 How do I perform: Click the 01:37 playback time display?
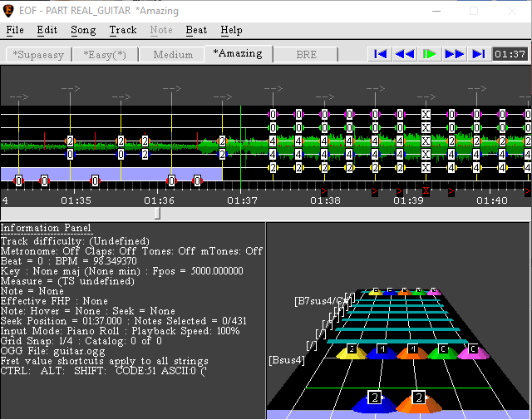[510, 54]
